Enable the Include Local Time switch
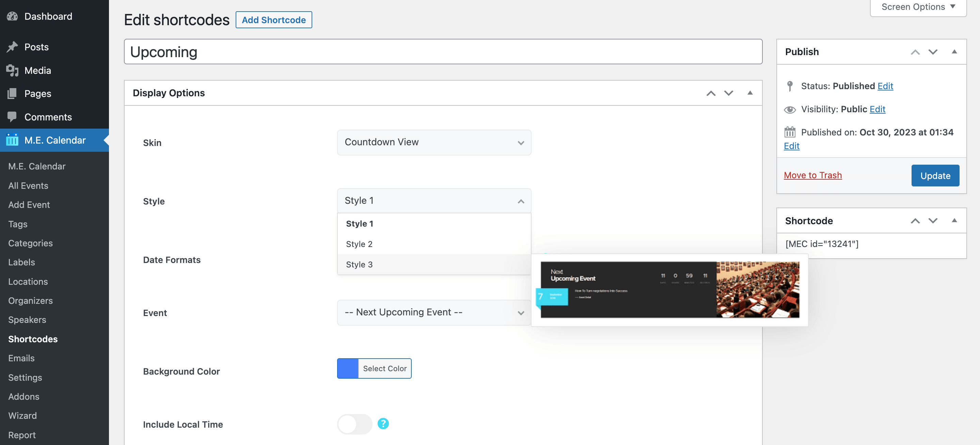Screen dimensions: 980x445 pyautogui.click(x=354, y=424)
